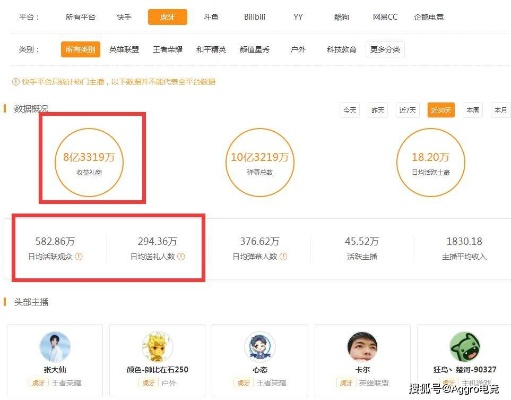The height and width of the screenshot is (400, 511).
Task: Expand the 更多分类 category list
Action: coord(385,50)
